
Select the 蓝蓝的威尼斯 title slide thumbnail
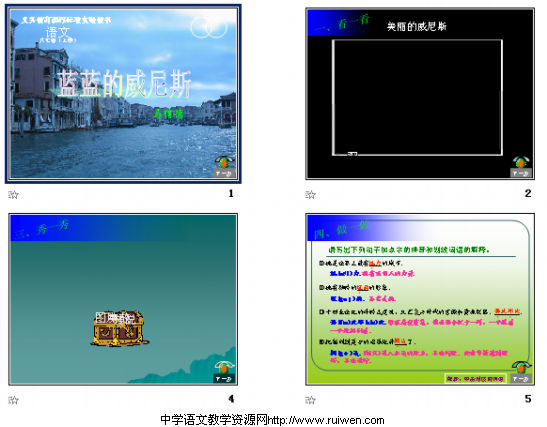123,93
